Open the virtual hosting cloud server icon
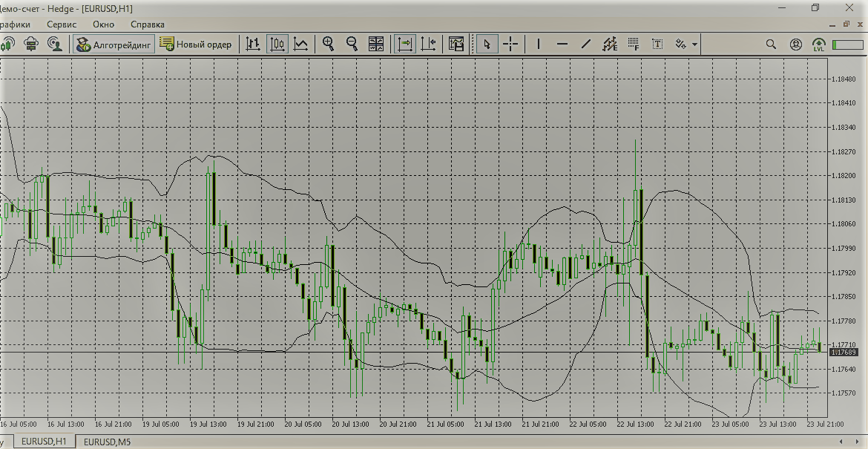 click(31, 44)
